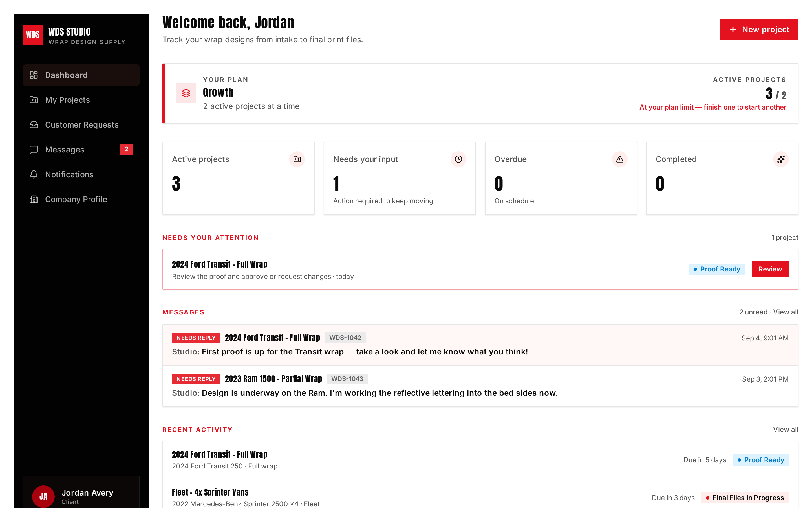This screenshot has height=508, width=812.
Task: Click Review for Ford Transit proof
Action: [x=770, y=269]
